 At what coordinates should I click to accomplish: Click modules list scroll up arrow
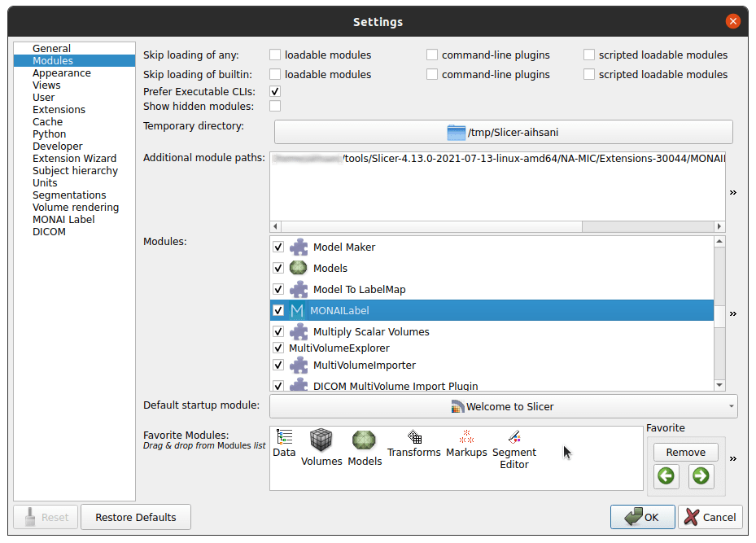pyautogui.click(x=719, y=241)
